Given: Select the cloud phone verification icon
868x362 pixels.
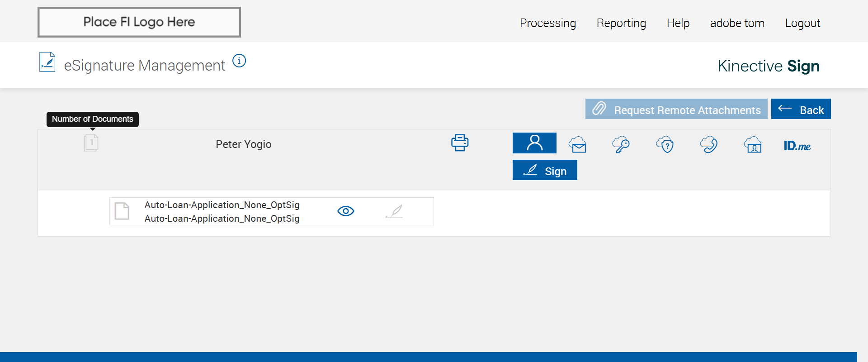Looking at the screenshot, I should tap(708, 145).
